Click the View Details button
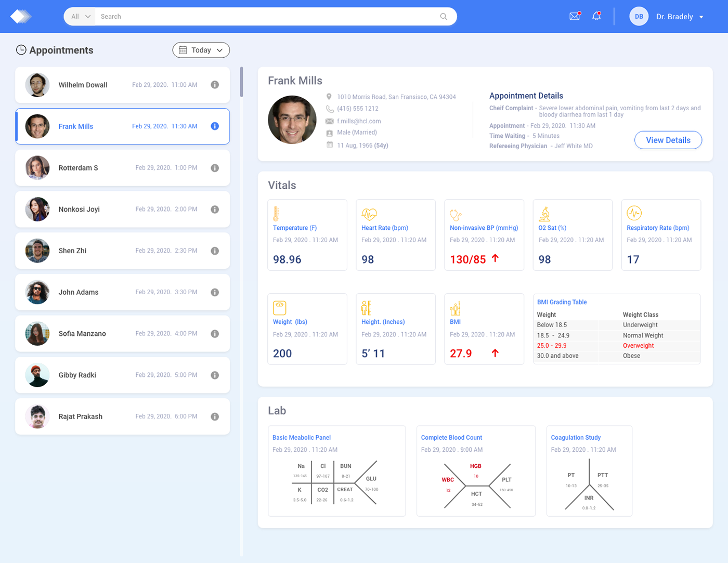Screen dimensions: 728x563 point(668,140)
